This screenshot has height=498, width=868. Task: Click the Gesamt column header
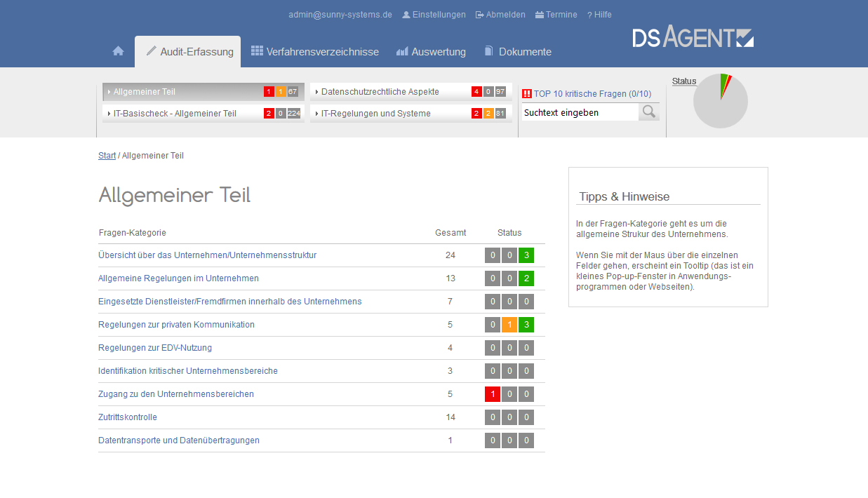(x=450, y=233)
